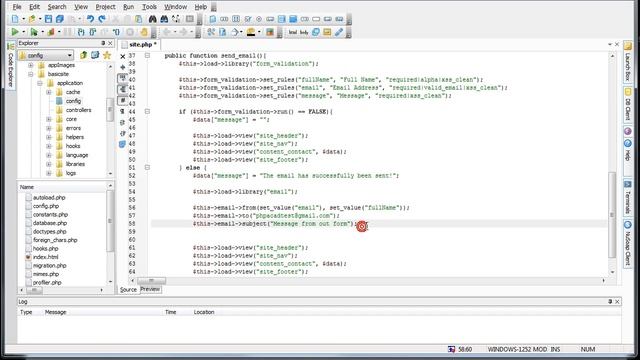
Task: Click the blue Explorer view icon beside the star
Action: (95, 55)
